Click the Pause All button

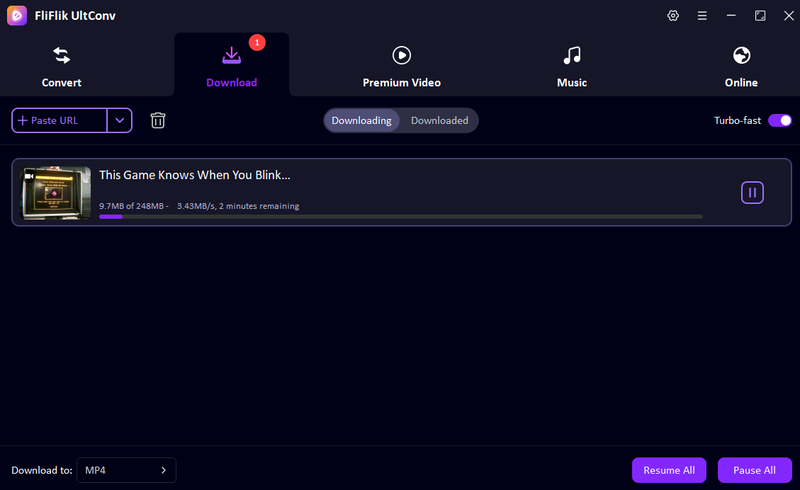click(x=755, y=470)
